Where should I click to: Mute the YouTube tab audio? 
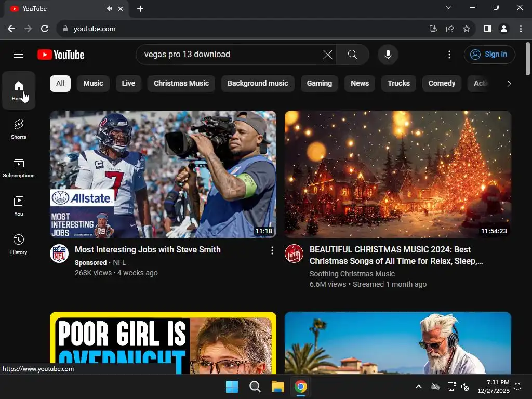coord(109,9)
